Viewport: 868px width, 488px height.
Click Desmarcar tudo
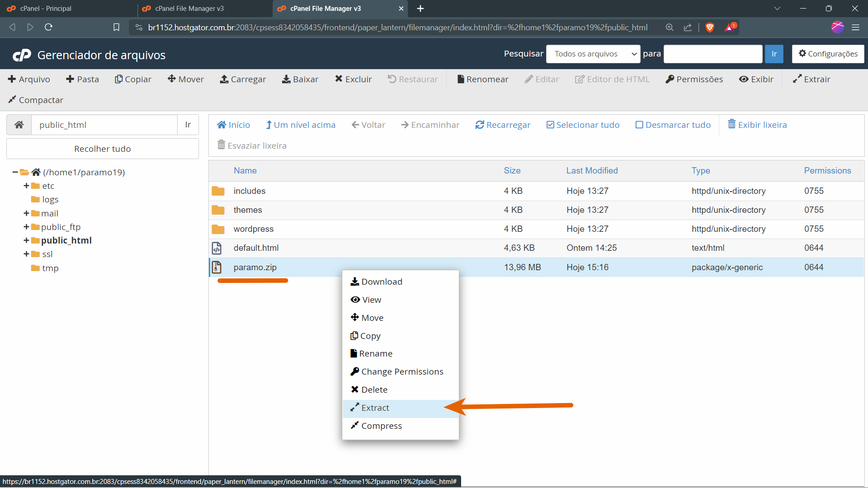coord(673,125)
